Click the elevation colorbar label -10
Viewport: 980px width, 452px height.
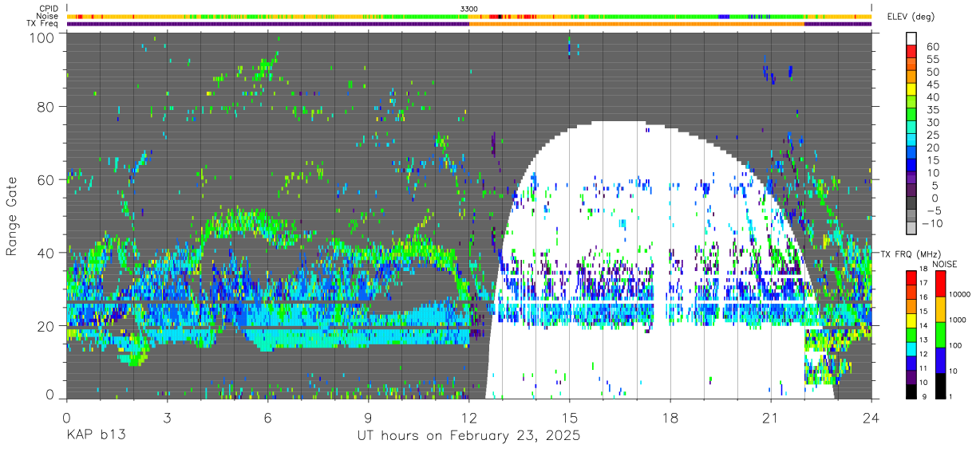click(933, 223)
